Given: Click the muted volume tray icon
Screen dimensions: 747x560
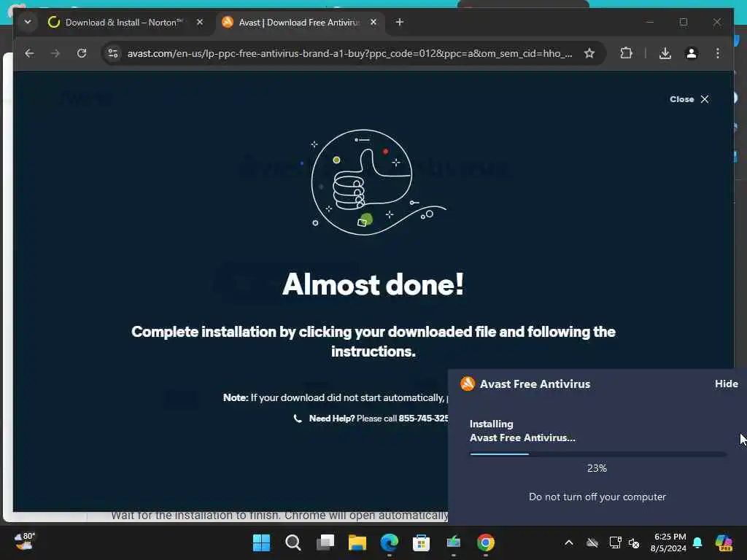Looking at the screenshot, I should pos(634,542).
